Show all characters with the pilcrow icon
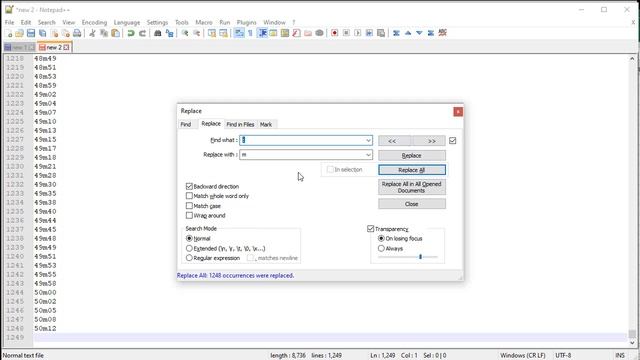The height and width of the screenshot is (360, 640). click(250, 33)
